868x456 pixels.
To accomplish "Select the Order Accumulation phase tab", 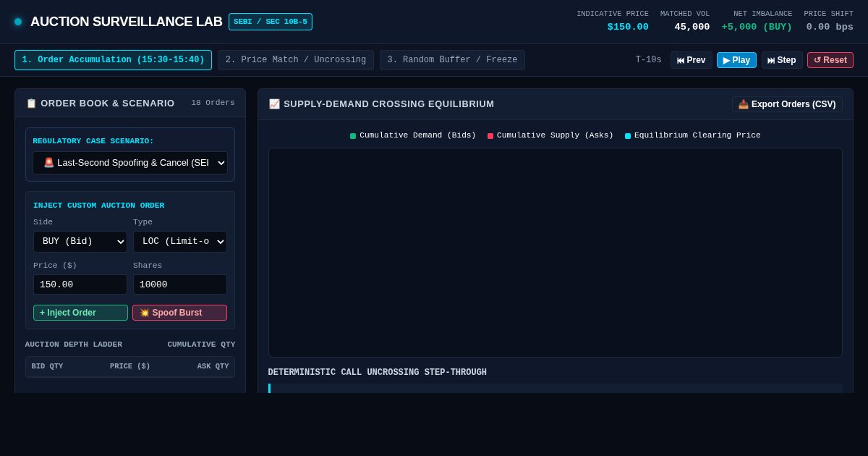I will coord(113,60).
